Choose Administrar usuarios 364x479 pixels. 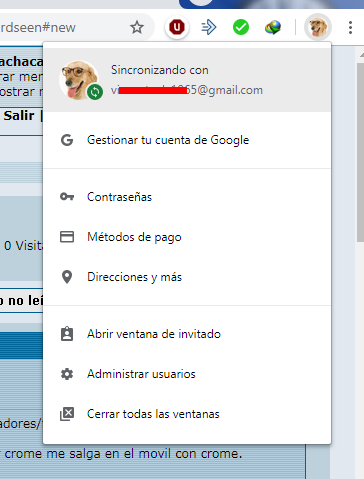click(187, 374)
